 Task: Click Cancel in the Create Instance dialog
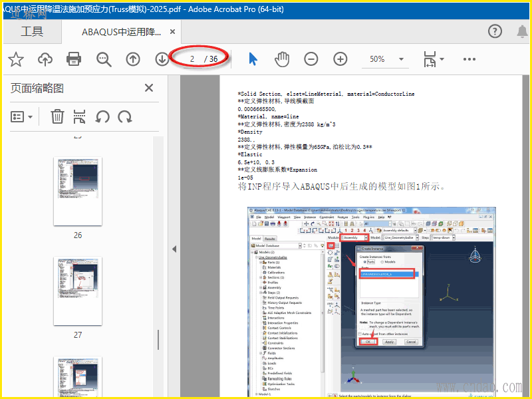point(411,342)
